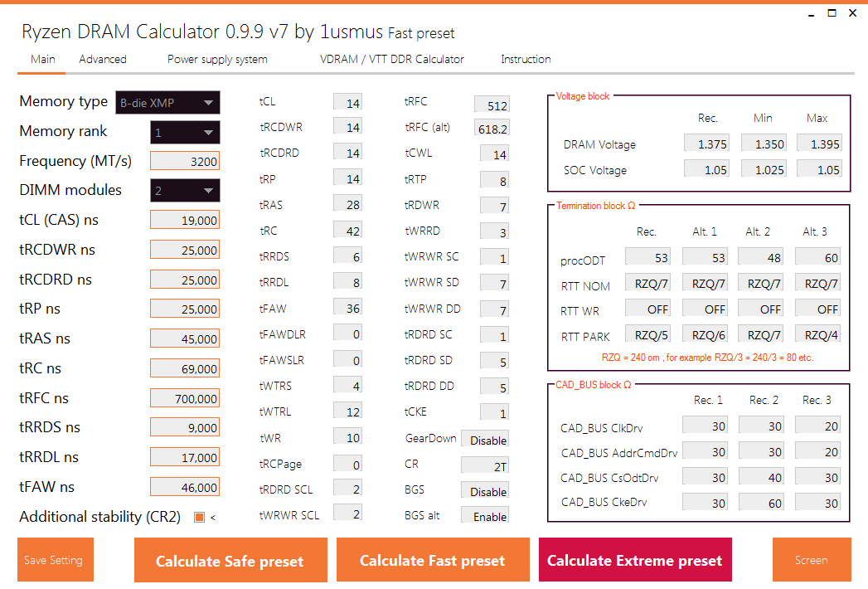Click the tRCDRD ns input field
The height and width of the screenshot is (589, 868).
coord(185,280)
